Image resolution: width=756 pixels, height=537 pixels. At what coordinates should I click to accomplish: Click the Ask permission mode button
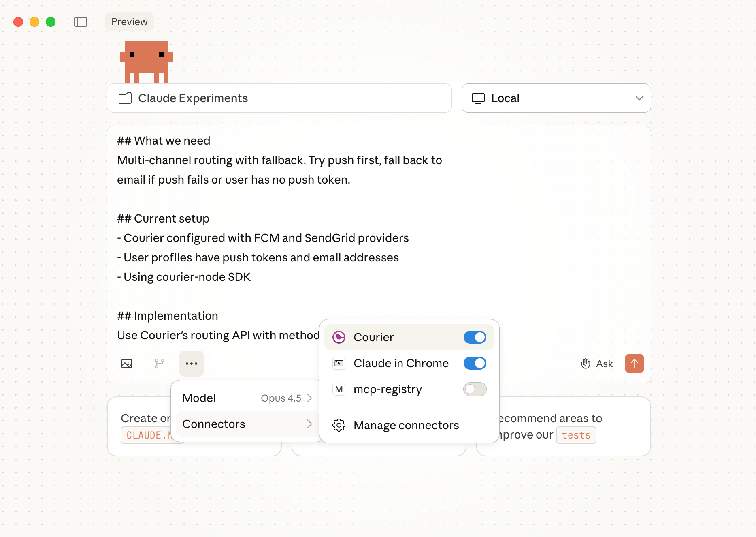[x=597, y=364]
